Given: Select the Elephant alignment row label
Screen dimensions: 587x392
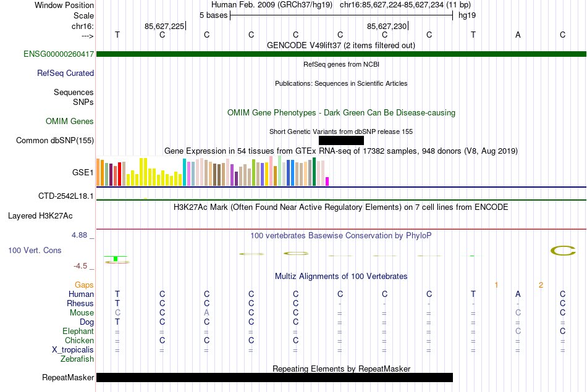Looking at the screenshot, I should 78,332.
